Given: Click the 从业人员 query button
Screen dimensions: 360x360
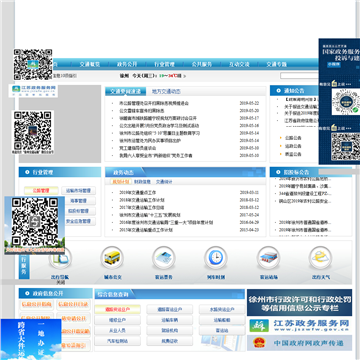Looking at the screenshot, I should pos(117,331).
